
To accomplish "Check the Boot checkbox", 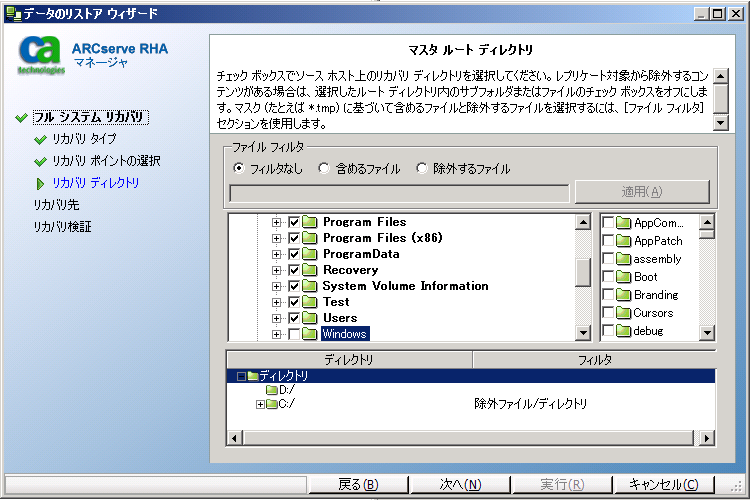I will [x=608, y=277].
